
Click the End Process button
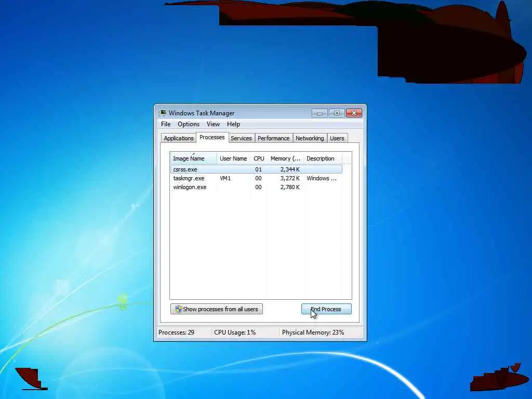tap(326, 309)
